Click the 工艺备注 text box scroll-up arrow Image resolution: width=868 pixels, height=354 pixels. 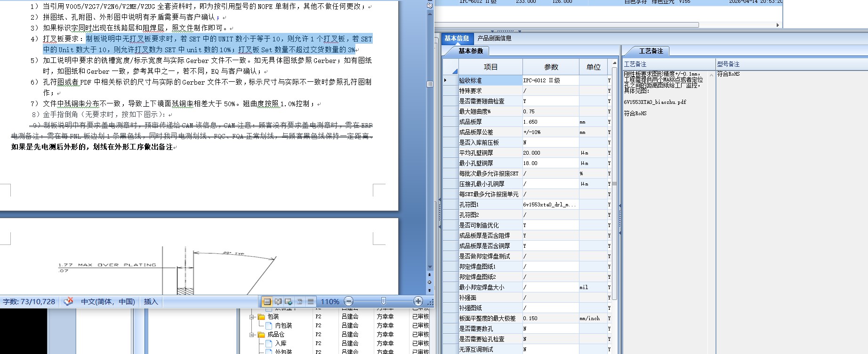711,75
